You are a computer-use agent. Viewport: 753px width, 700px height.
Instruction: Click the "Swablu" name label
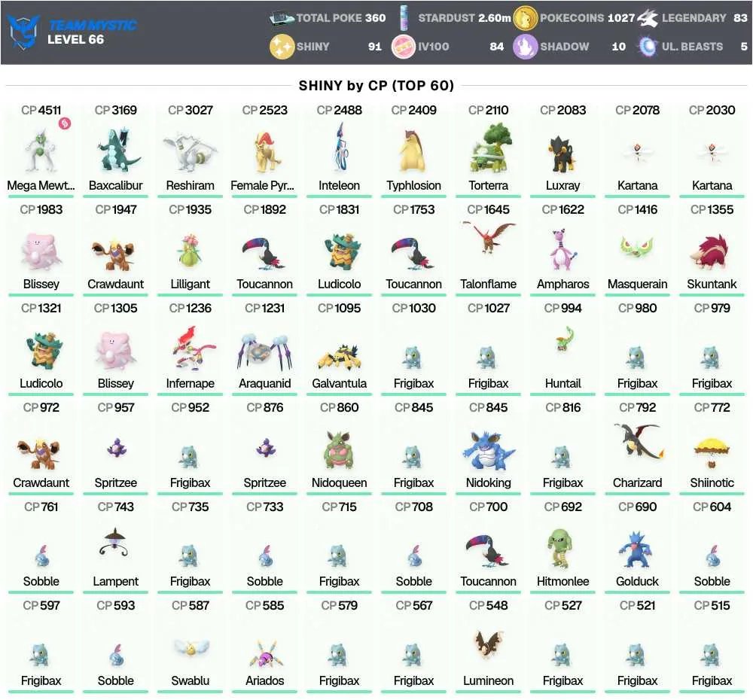click(191, 680)
